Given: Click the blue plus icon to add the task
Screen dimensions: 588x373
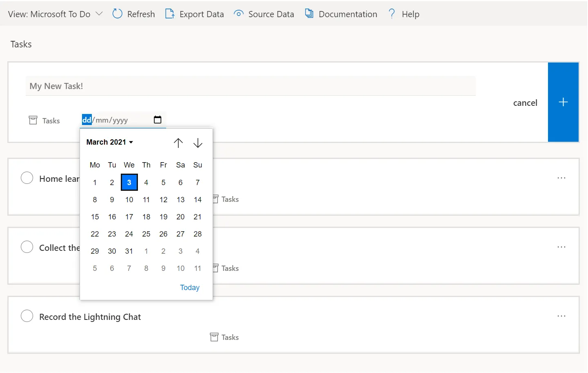Looking at the screenshot, I should click(563, 102).
